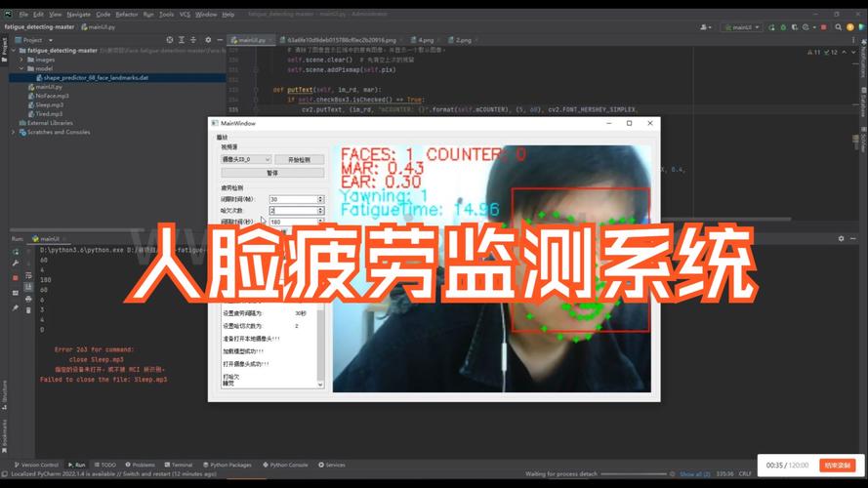Click locate-file target icon in Project panel
This screenshot has height=488, width=868.
[x=169, y=40]
